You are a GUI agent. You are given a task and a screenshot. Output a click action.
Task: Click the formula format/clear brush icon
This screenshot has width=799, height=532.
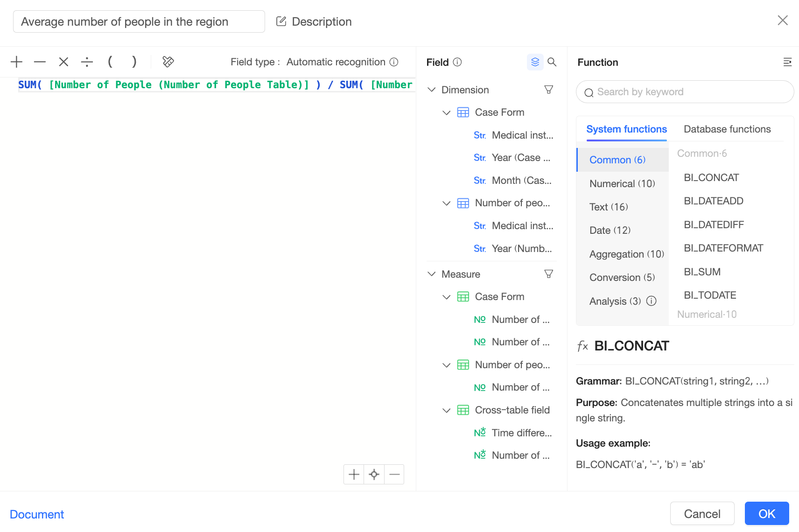coord(168,62)
